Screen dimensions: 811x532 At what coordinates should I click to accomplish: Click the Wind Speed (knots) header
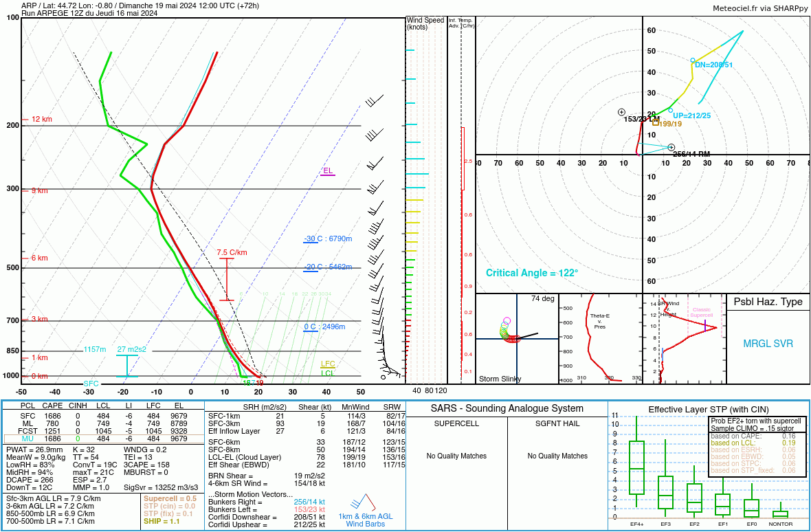pyautogui.click(x=425, y=23)
